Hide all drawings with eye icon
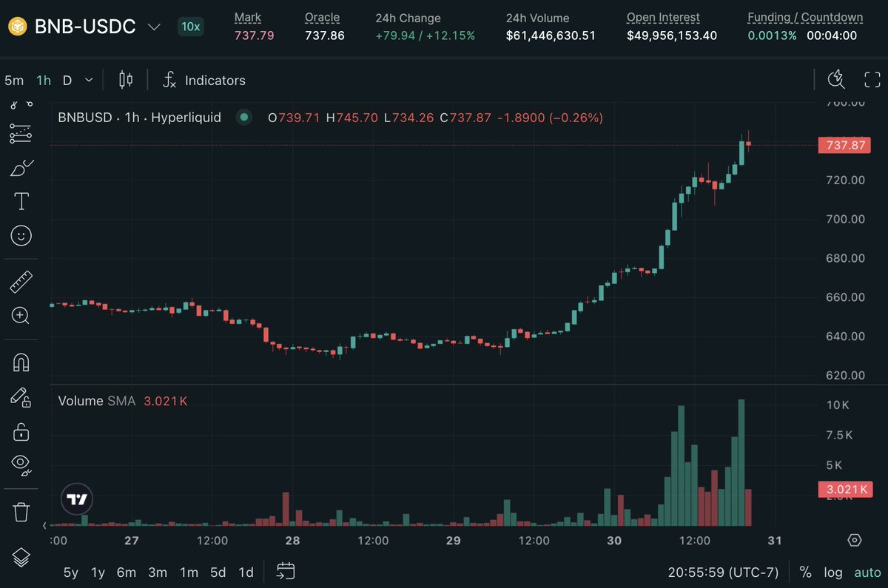The image size is (888, 588). point(21,464)
